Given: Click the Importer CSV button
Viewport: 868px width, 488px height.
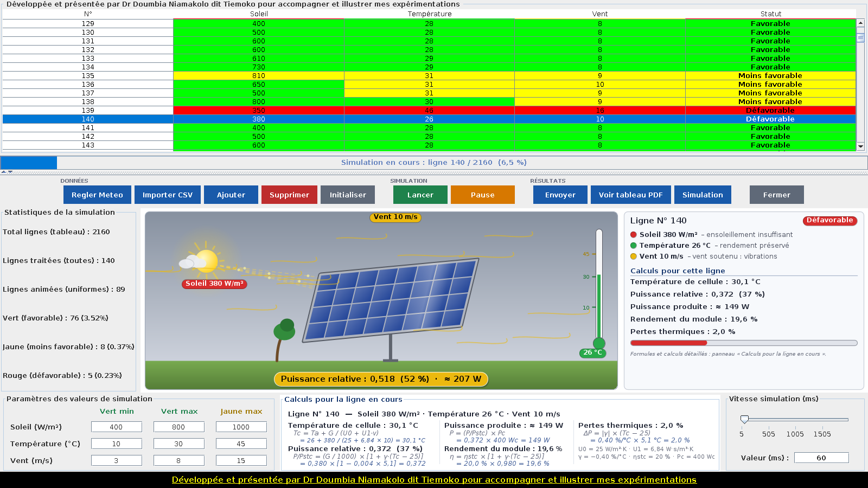Looking at the screenshot, I should (168, 195).
